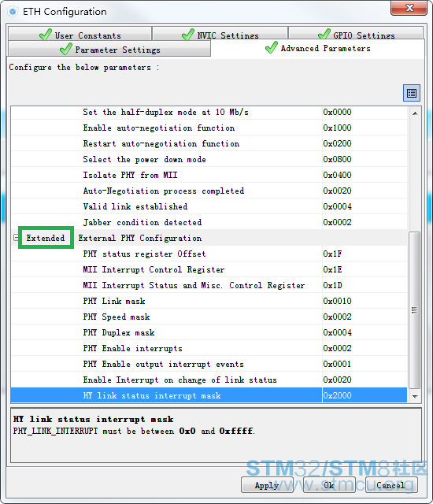Click the ETH Configuration title icon
Viewport: 433px width, 504px height.
[13, 12]
